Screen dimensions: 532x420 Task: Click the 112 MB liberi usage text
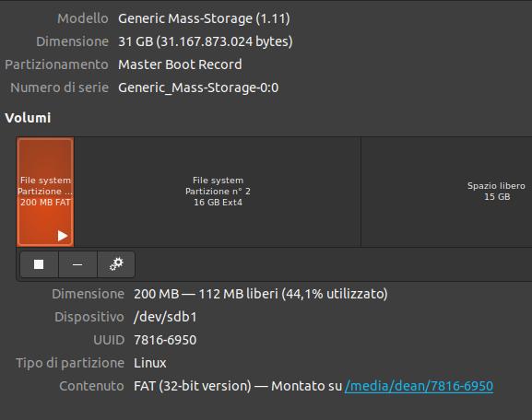click(x=239, y=294)
